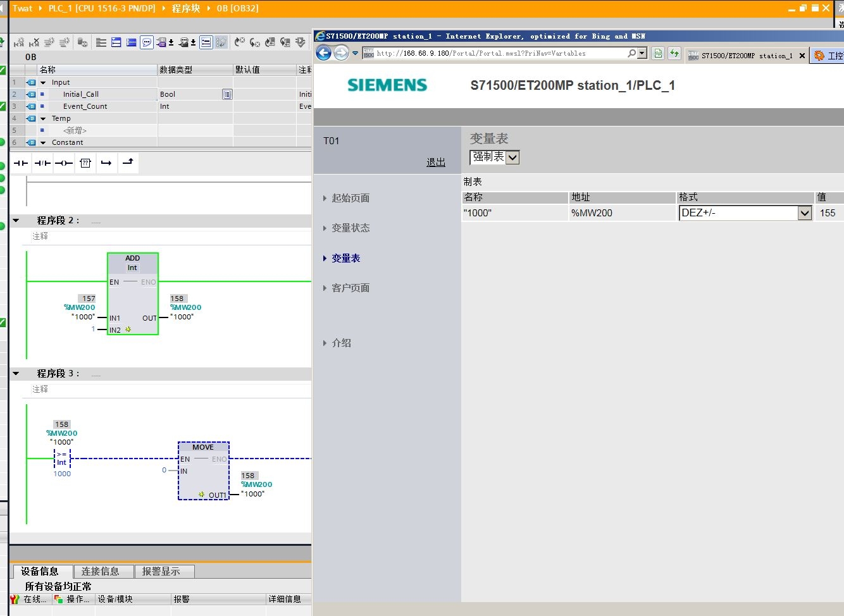Close the S71500/ET200MP station_1 browser tab
The height and width of the screenshot is (616, 844).
[802, 56]
